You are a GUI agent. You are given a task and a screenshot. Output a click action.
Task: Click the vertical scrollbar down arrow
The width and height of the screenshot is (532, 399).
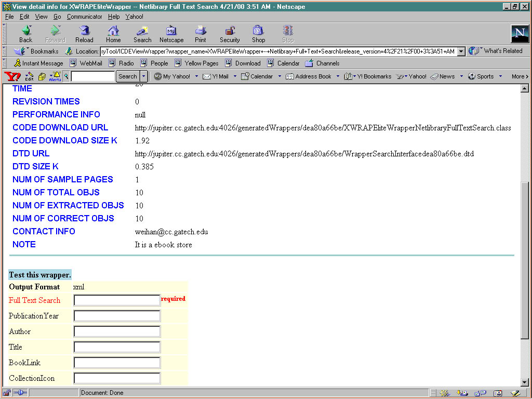coord(524,382)
